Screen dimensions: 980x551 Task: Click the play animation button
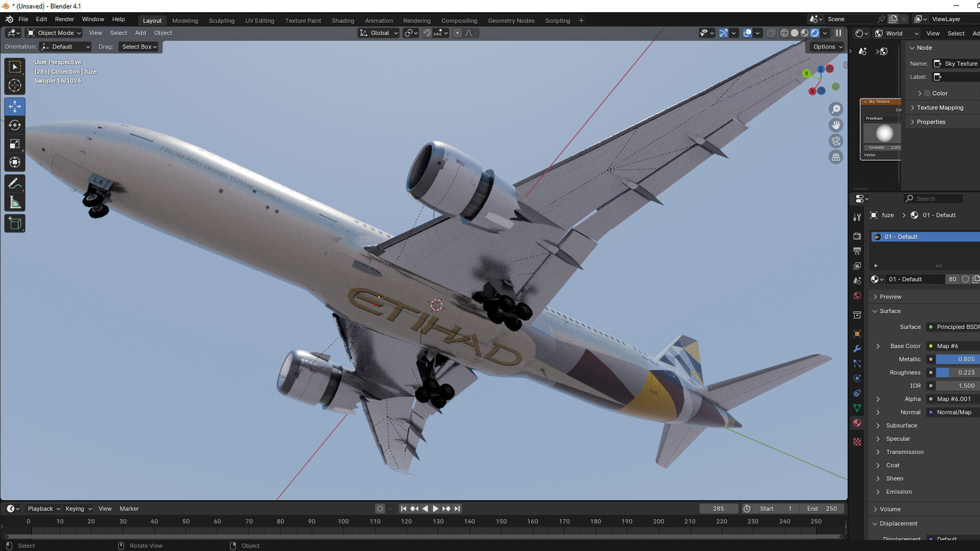[435, 509]
